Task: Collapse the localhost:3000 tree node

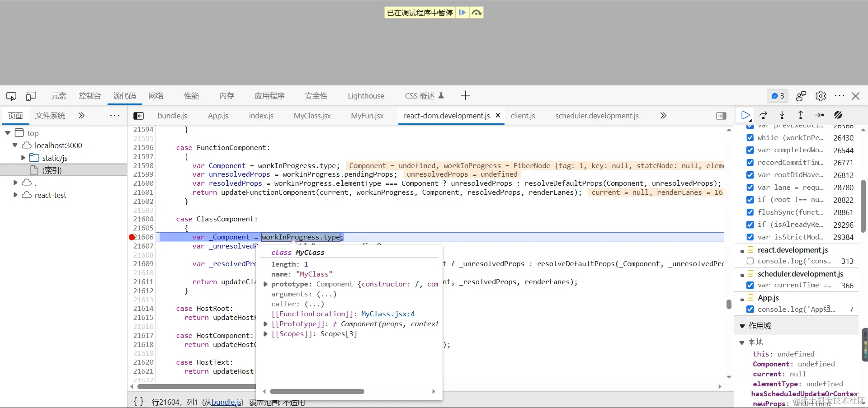Action: (x=15, y=145)
